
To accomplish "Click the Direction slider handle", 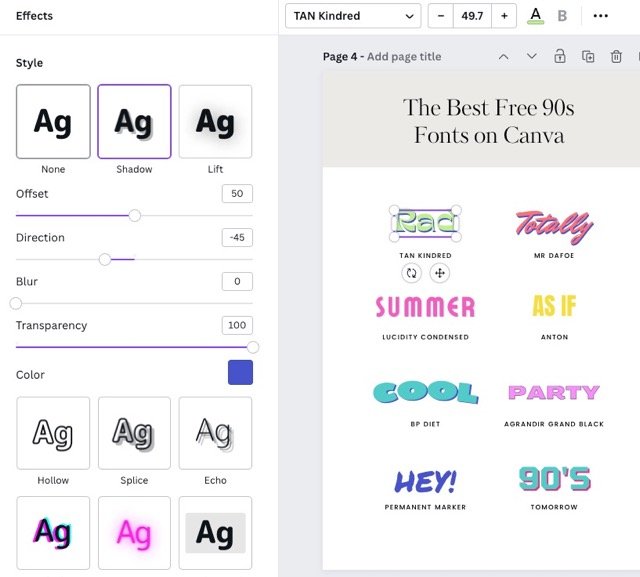I will 105,259.
